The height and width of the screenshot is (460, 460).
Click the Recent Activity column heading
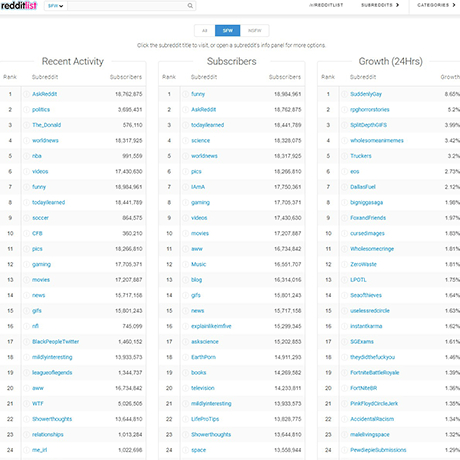(x=73, y=61)
